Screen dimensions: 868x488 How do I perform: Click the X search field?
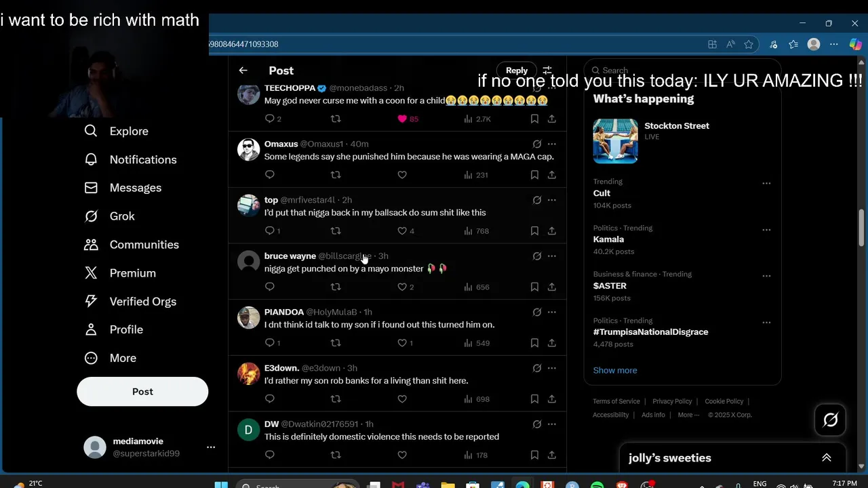(x=682, y=70)
